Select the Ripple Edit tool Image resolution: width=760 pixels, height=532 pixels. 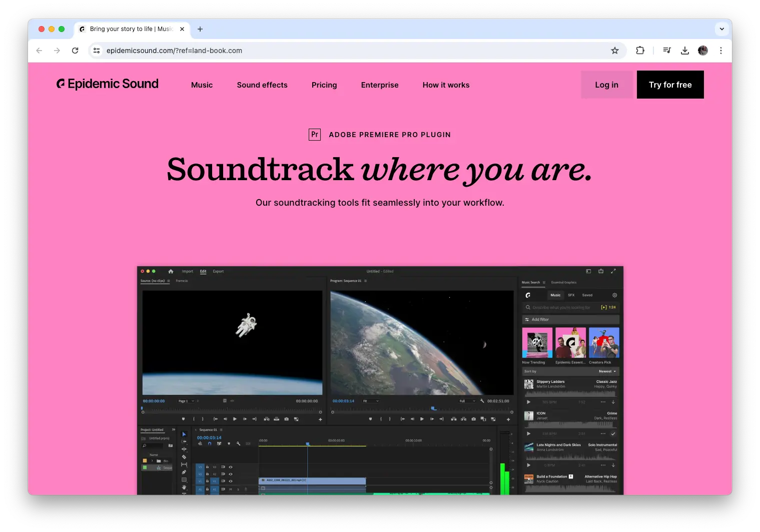pos(184,449)
